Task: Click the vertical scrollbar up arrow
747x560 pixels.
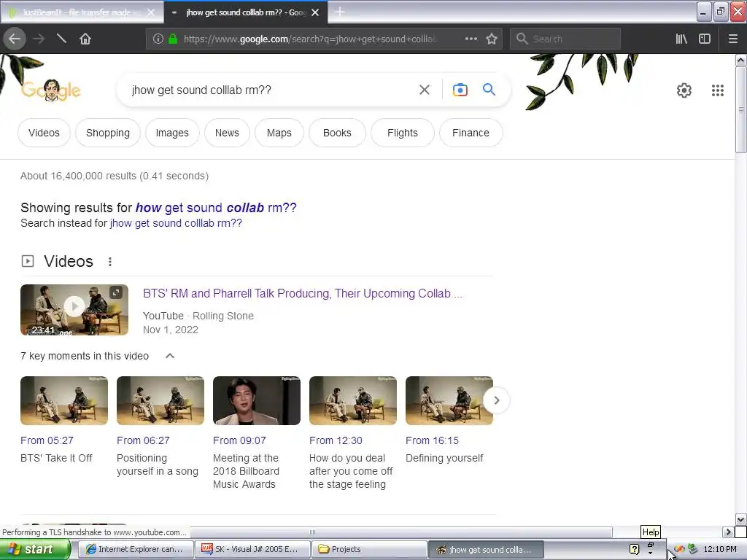Action: [x=740, y=61]
